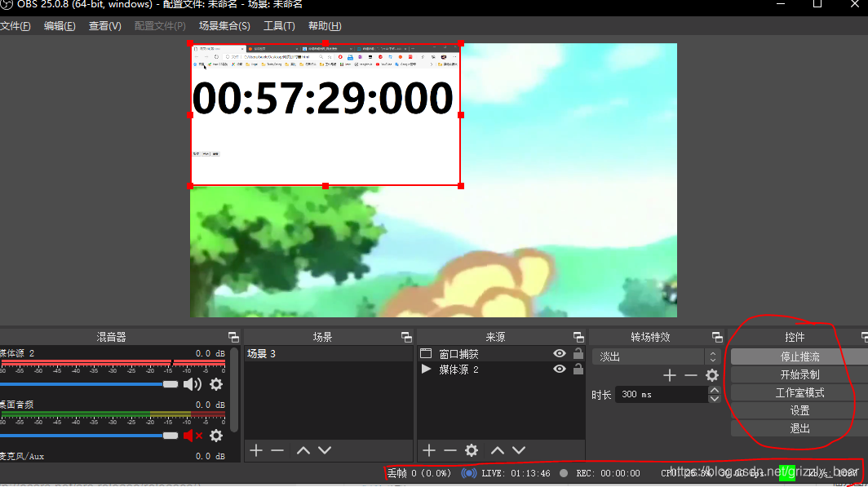The height and width of the screenshot is (487, 868).
Task: Move the scene up with arrow
Action: [x=303, y=450]
